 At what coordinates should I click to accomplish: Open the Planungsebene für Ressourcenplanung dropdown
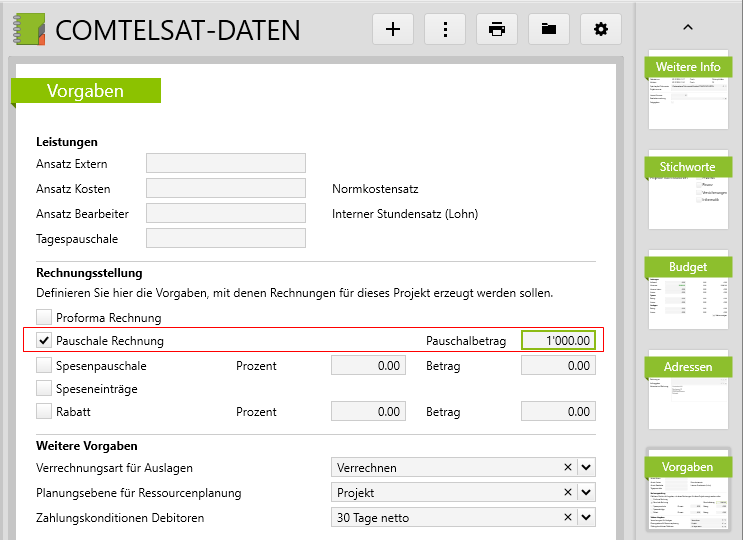coord(586,493)
